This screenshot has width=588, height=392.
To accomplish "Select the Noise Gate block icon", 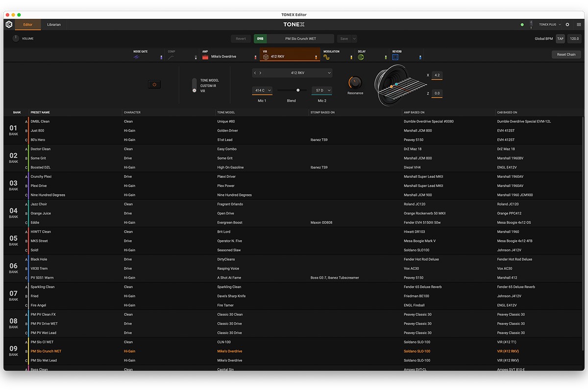I will [137, 57].
